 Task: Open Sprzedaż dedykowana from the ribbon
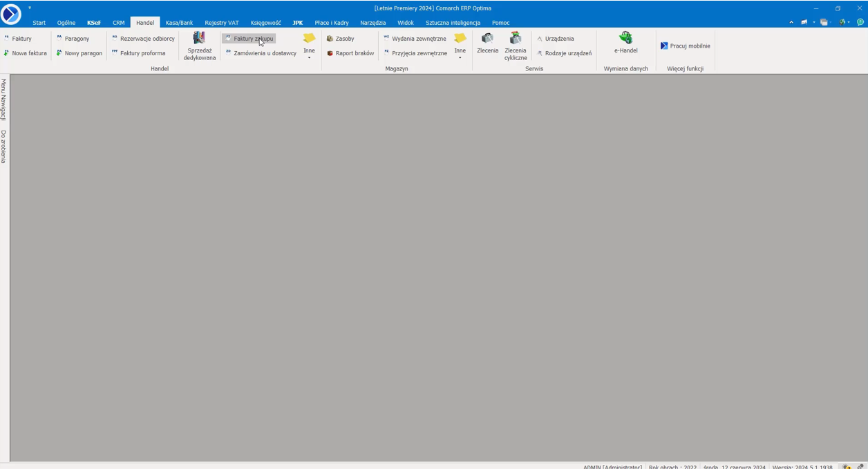199,46
